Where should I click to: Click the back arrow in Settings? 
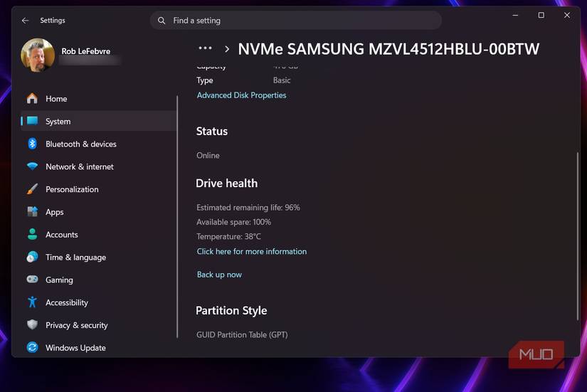tap(25, 21)
